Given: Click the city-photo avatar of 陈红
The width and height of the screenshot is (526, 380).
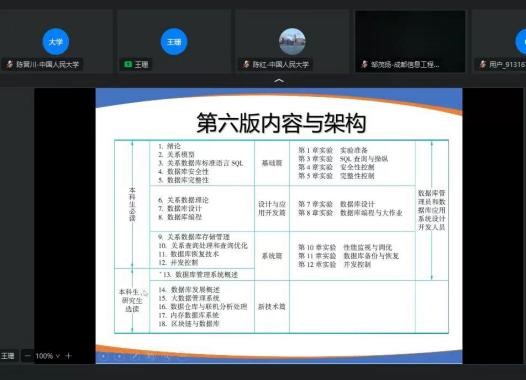Looking at the screenshot, I should click(x=292, y=42).
